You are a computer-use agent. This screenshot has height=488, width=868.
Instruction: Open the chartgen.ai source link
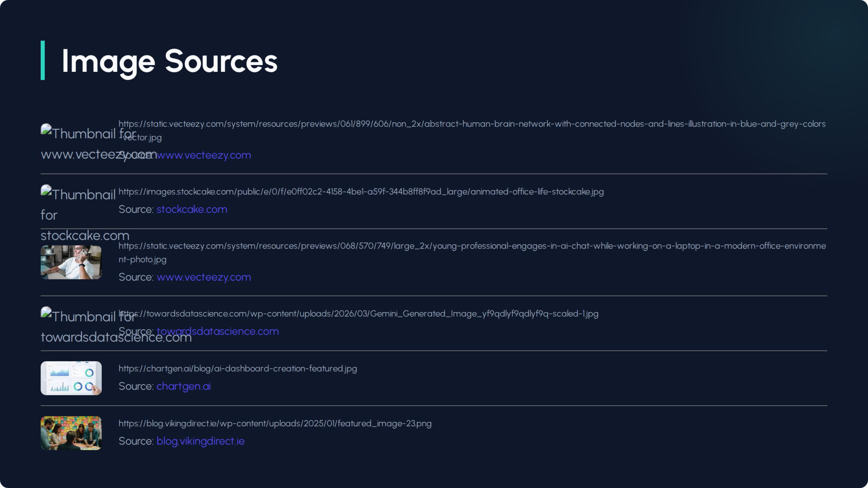pyautogui.click(x=183, y=386)
